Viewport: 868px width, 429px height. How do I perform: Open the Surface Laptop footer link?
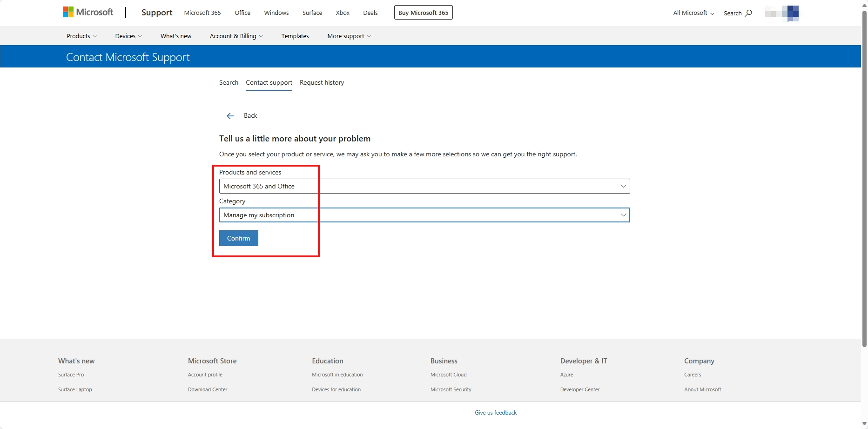pyautogui.click(x=75, y=389)
